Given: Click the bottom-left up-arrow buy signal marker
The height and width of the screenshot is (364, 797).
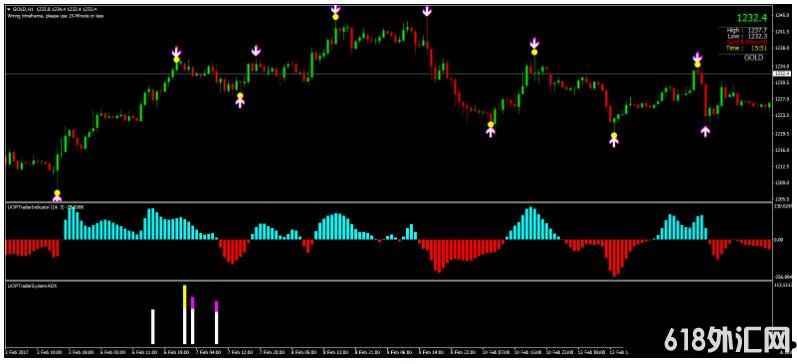Looking at the screenshot, I should pyautogui.click(x=57, y=196).
